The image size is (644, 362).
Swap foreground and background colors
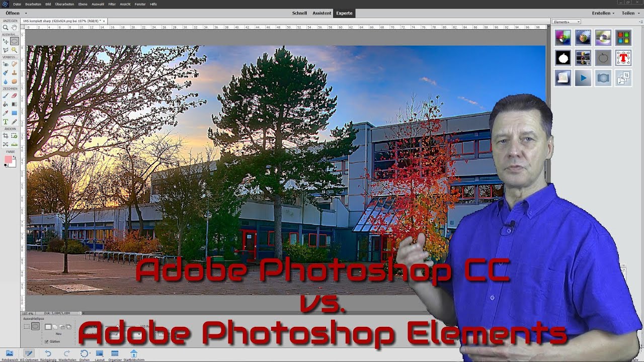[x=14, y=157]
